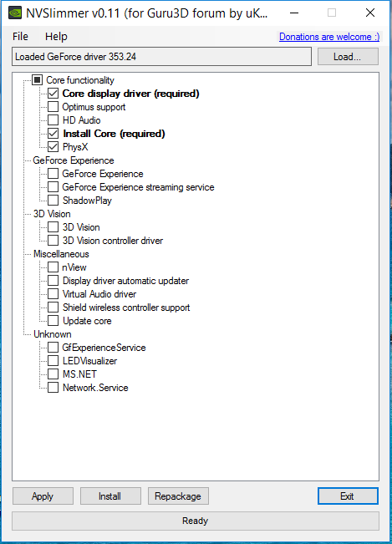Select the GeForce Experience group heading

(x=74, y=160)
